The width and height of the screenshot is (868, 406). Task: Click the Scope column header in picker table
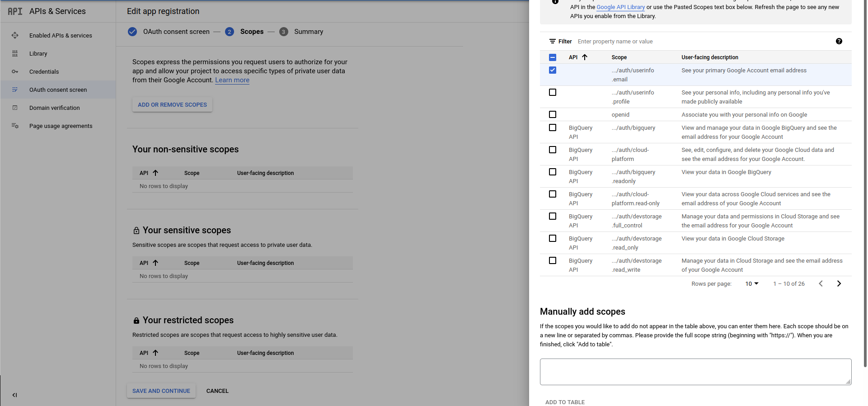pos(619,57)
